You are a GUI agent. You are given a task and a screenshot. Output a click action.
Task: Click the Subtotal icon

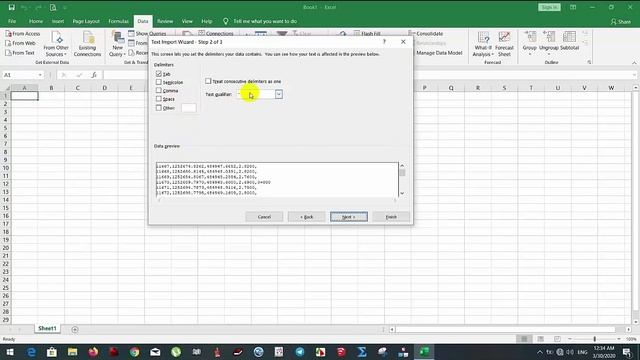[x=569, y=41]
